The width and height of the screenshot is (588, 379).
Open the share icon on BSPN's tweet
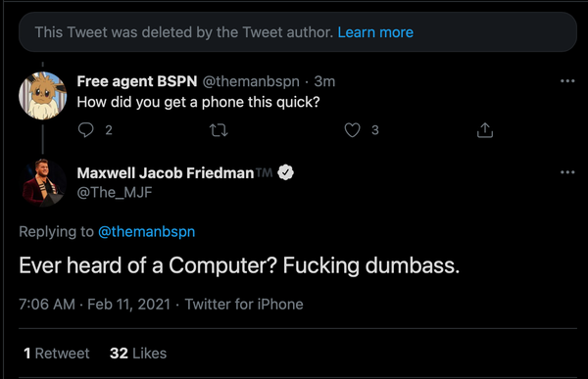(485, 130)
